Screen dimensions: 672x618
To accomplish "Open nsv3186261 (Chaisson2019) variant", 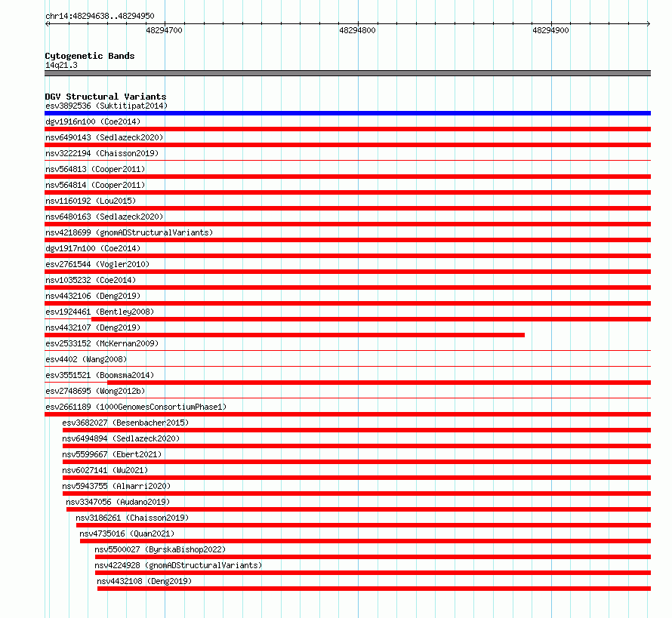I will pyautogui.click(x=132, y=518).
